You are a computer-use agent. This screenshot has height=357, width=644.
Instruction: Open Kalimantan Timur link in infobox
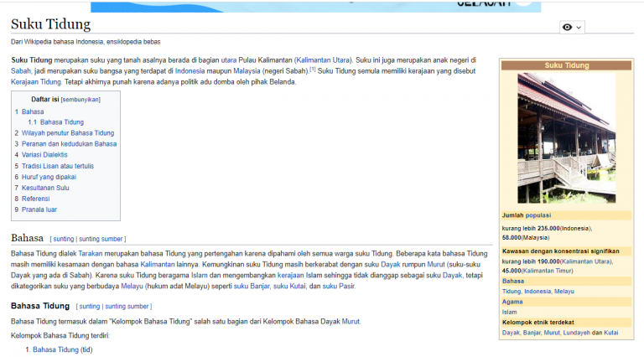(x=547, y=271)
